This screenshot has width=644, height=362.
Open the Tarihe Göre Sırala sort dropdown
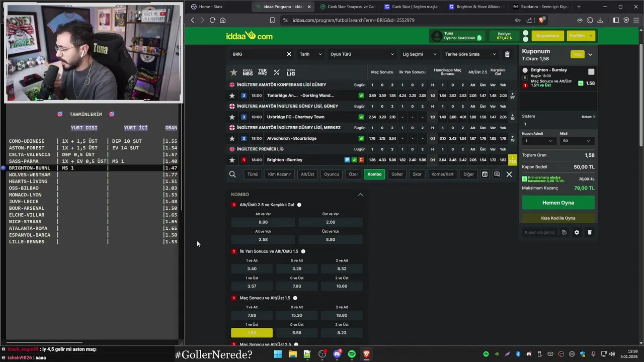470,54
